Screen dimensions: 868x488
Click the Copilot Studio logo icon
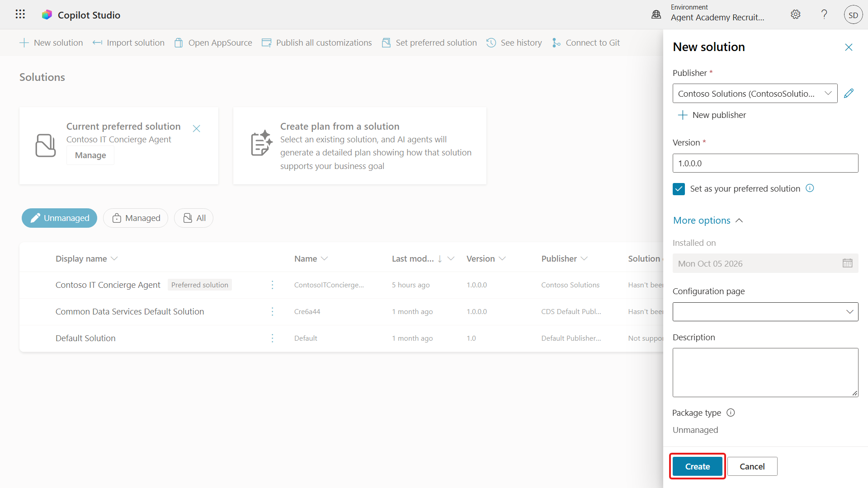click(x=47, y=15)
